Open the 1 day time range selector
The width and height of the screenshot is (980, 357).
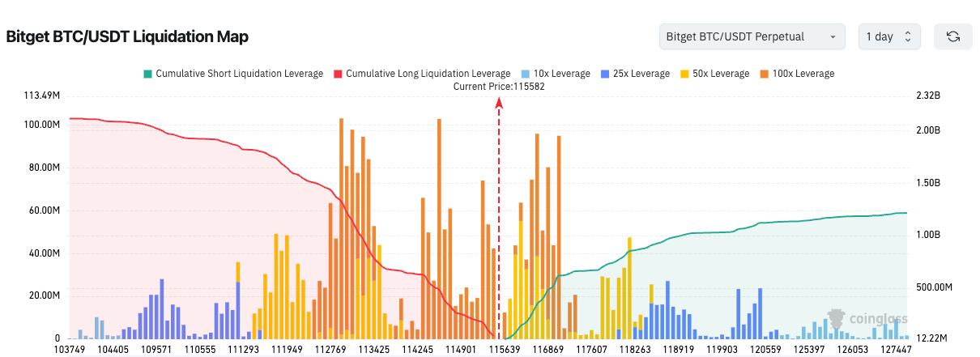coord(889,36)
